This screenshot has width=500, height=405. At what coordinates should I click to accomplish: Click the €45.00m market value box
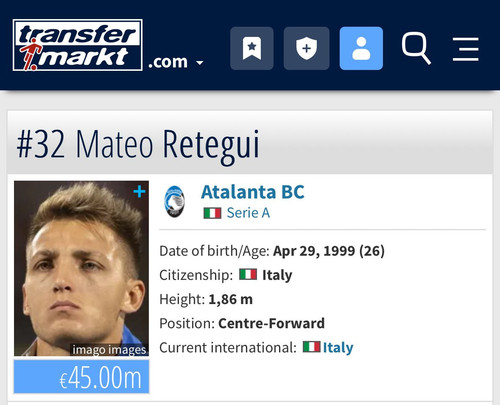tap(81, 377)
